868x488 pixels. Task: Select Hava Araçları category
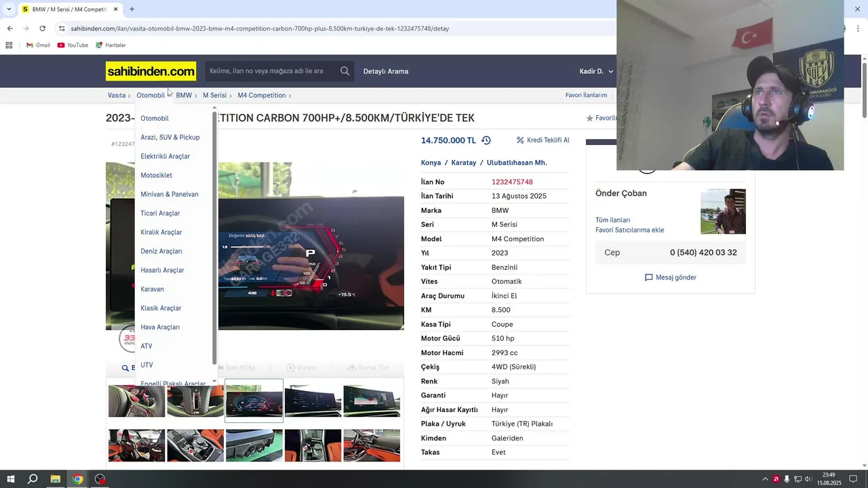160,327
